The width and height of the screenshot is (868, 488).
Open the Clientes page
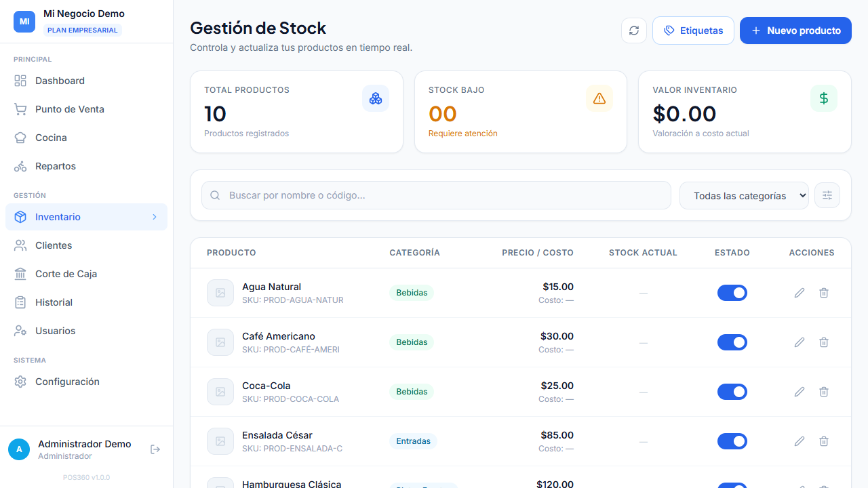click(86, 245)
